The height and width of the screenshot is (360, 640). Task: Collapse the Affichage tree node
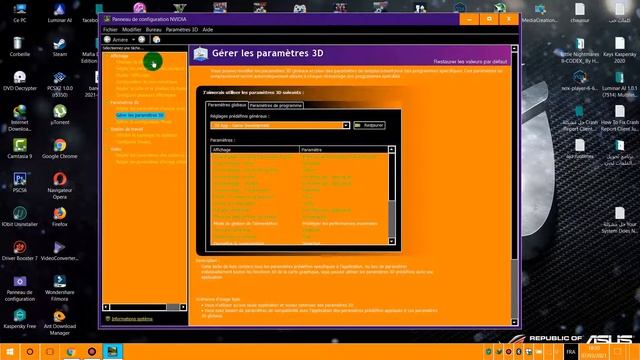tap(107, 56)
